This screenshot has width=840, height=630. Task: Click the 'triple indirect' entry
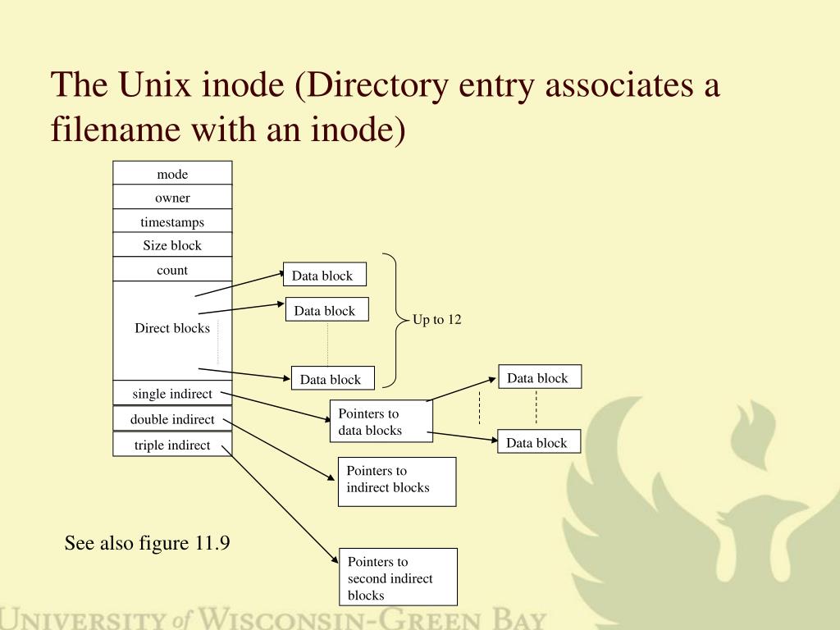tap(172, 445)
